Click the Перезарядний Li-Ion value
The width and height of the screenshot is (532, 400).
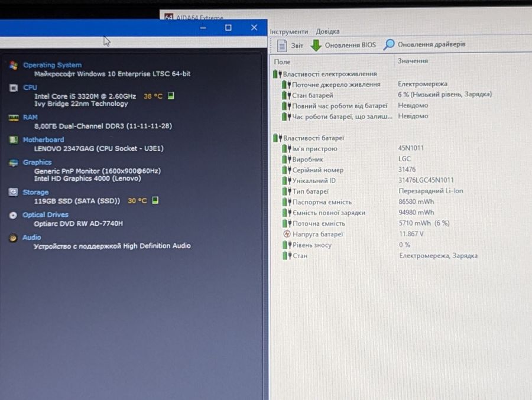click(x=430, y=191)
